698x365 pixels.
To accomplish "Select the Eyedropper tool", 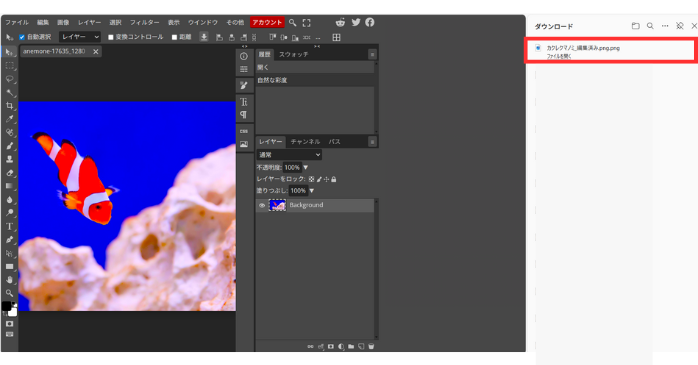I will 9,119.
